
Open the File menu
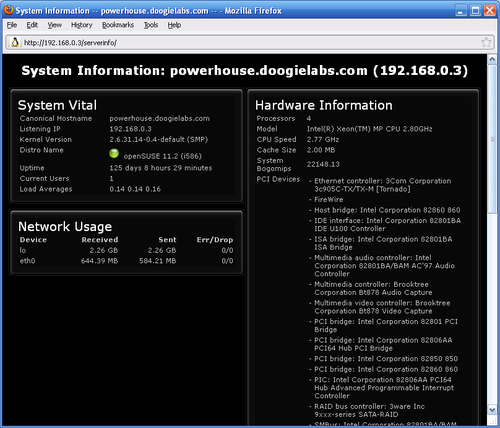(x=12, y=25)
